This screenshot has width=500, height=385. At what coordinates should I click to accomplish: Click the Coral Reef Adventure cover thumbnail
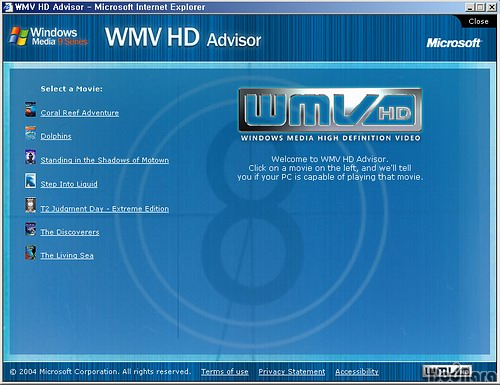tap(30, 109)
